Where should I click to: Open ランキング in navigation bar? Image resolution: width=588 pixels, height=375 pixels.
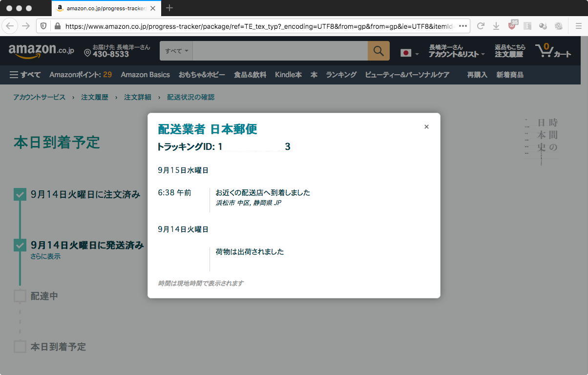point(341,75)
